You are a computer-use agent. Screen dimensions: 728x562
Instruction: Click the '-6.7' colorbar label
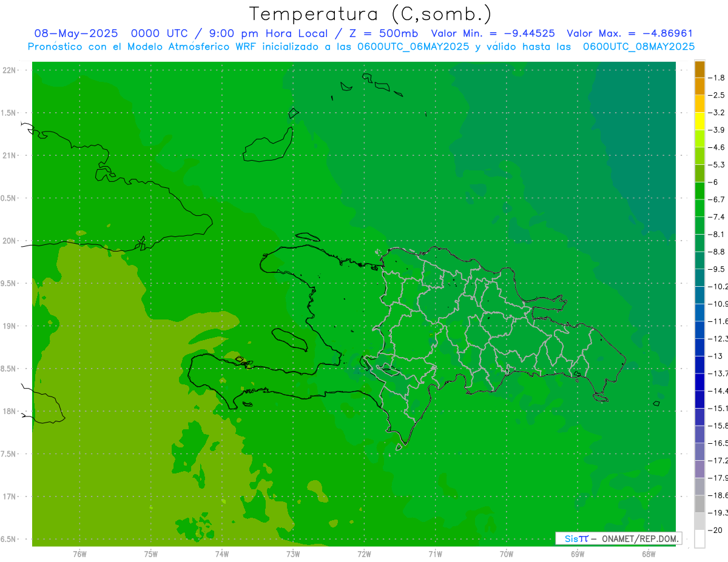click(717, 199)
